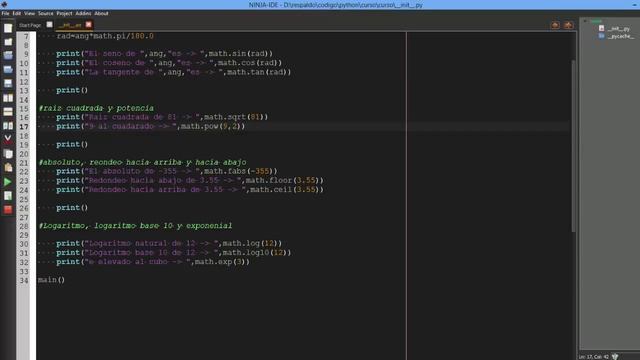Switch to the __init__.py editor tab
Screen dimensions: 640x360
[70, 25]
